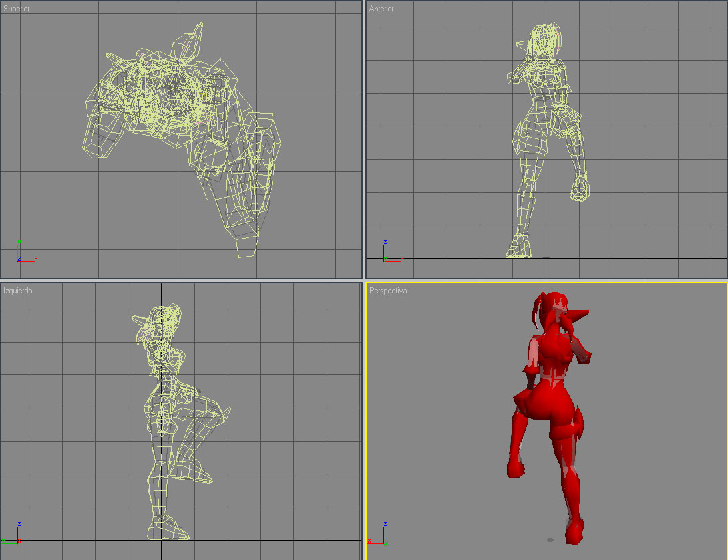
Task: Click the axis gizmo in Izquierda viewport
Action: click(12, 533)
